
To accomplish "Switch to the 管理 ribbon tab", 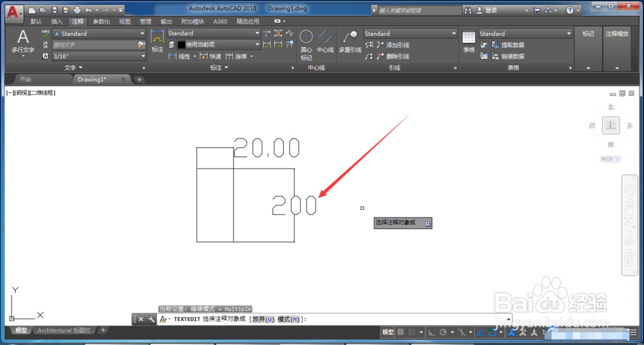I will coord(146,22).
